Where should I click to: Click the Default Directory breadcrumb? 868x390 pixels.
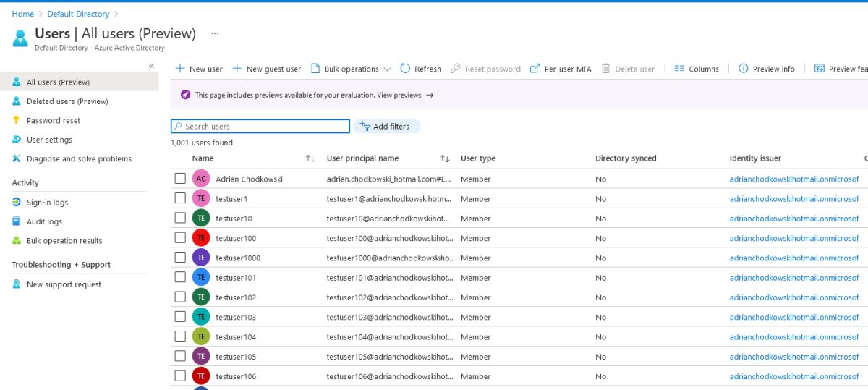point(79,14)
